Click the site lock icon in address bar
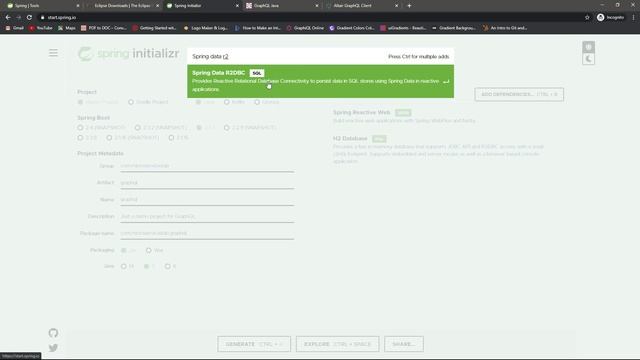Screen dimensions: 640x360 point(42,18)
